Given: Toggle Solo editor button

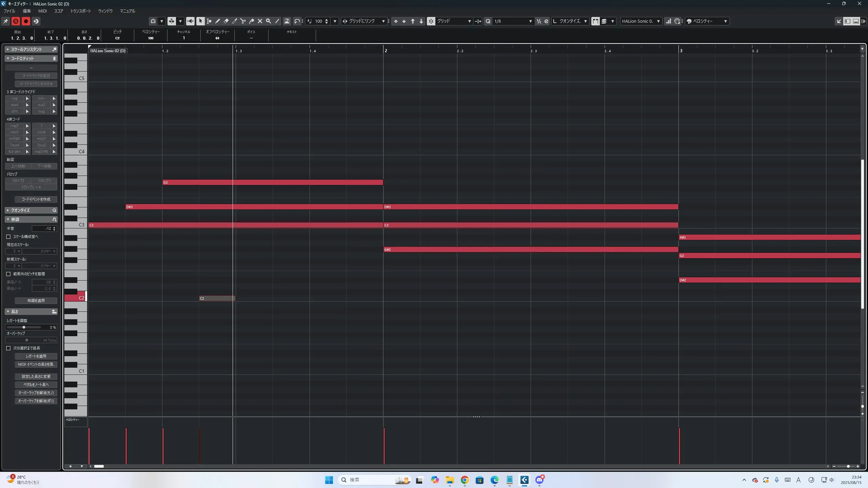Looking at the screenshot, I should click(16, 21).
